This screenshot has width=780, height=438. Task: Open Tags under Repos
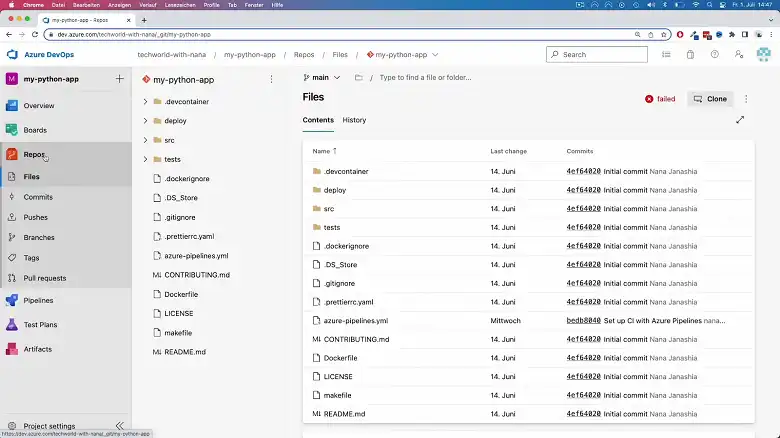[31, 258]
